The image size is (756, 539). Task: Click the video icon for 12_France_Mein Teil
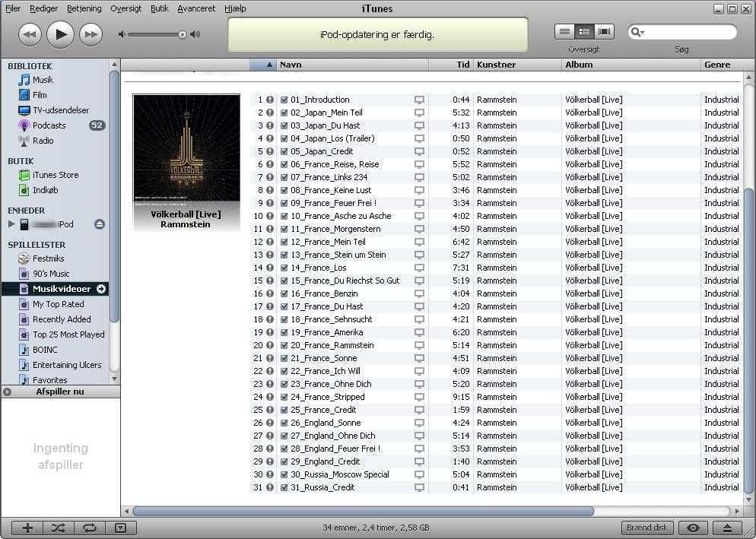pos(420,242)
